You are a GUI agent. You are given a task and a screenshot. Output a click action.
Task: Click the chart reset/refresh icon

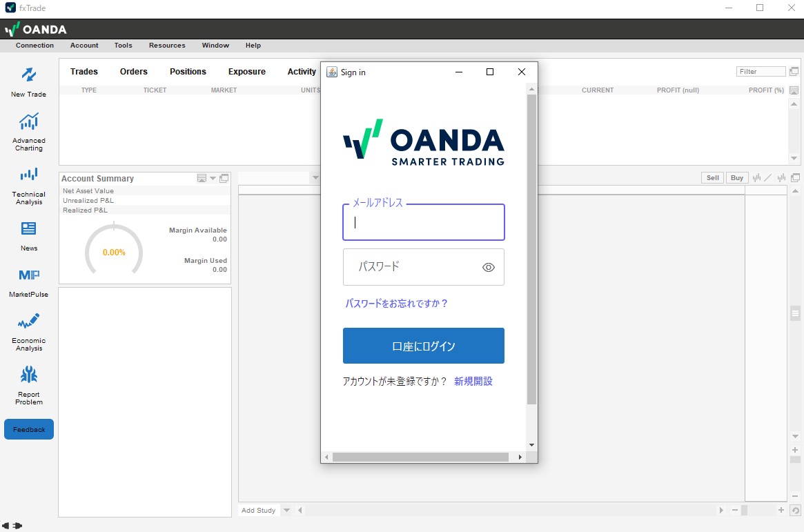click(x=795, y=511)
